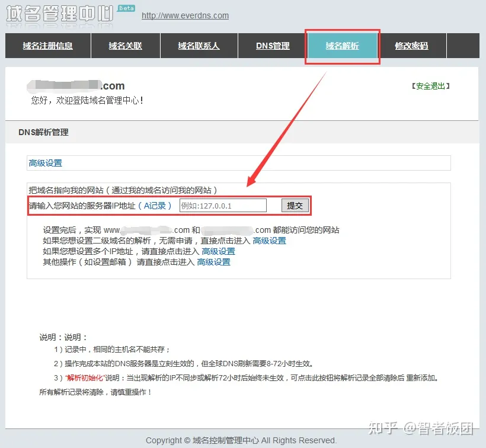Open 高级设置 link on the 二级域名 line
486x448 pixels.
pos(269,241)
